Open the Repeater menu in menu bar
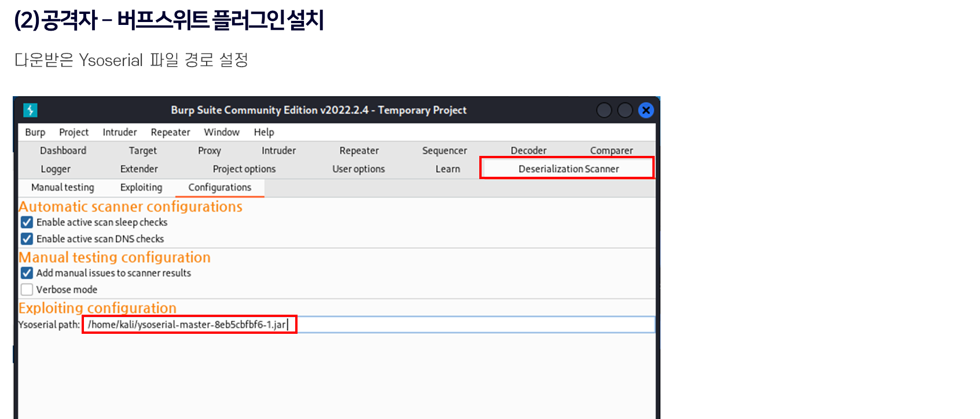This screenshot has width=980, height=419. (x=170, y=132)
